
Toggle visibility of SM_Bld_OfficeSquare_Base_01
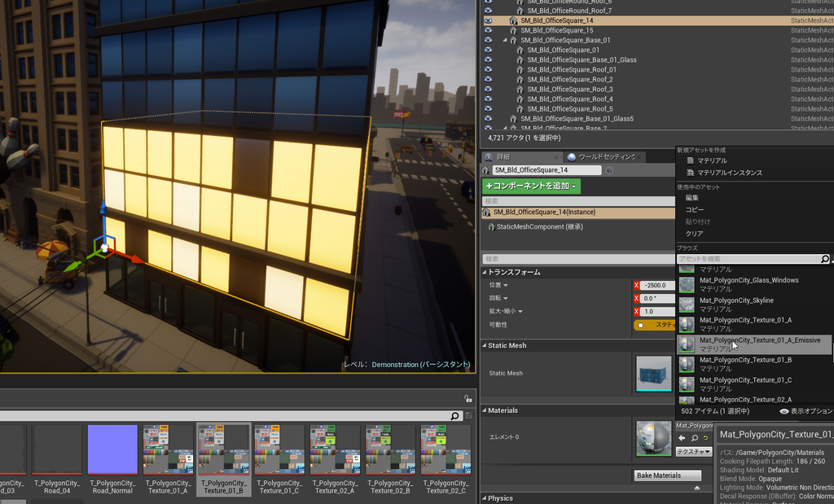[489, 40]
